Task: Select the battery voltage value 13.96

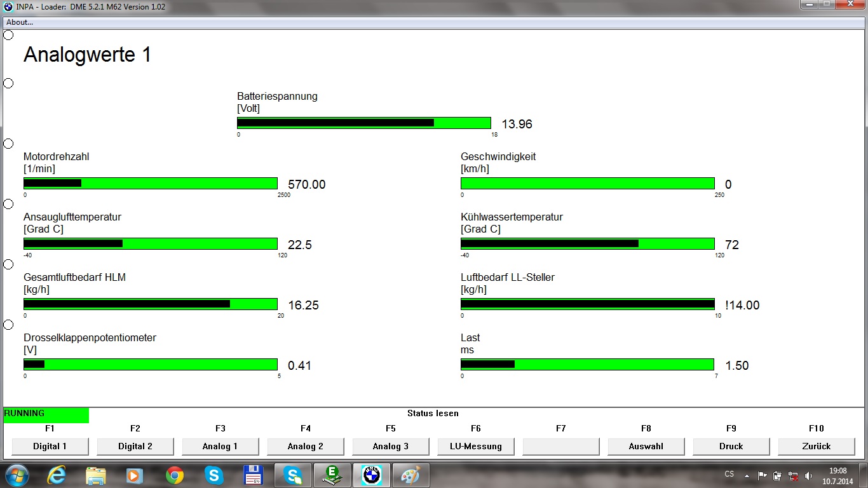Action: pos(517,125)
